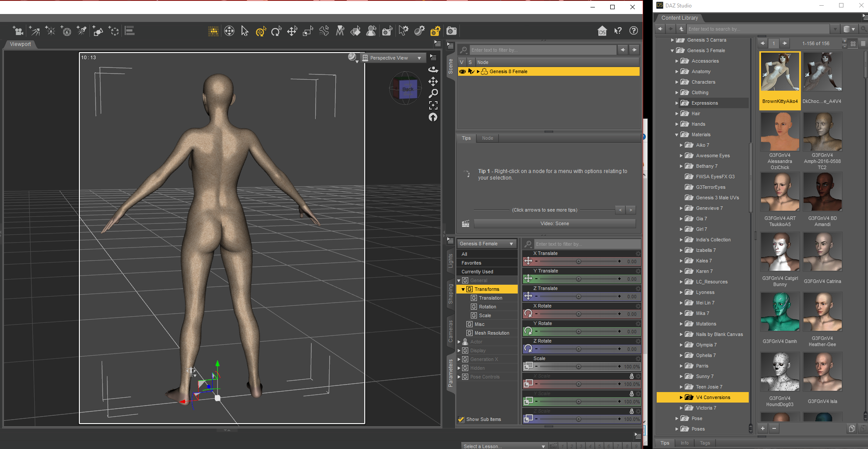The height and width of the screenshot is (449, 868).
Task: Click the viewport orbit/rotate view control
Action: [433, 70]
